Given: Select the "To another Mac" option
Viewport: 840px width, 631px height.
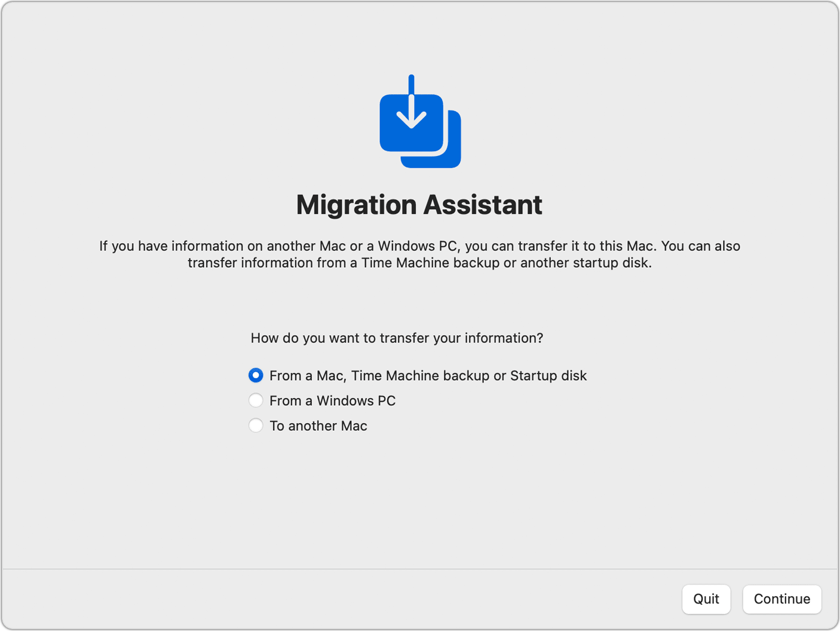Looking at the screenshot, I should tap(256, 425).
